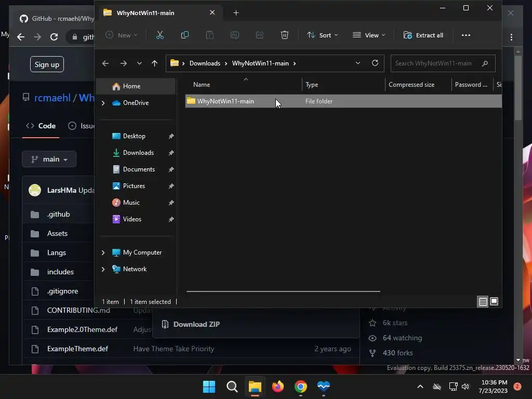Open the See more ellipsis menu in Explorer

click(x=466, y=35)
